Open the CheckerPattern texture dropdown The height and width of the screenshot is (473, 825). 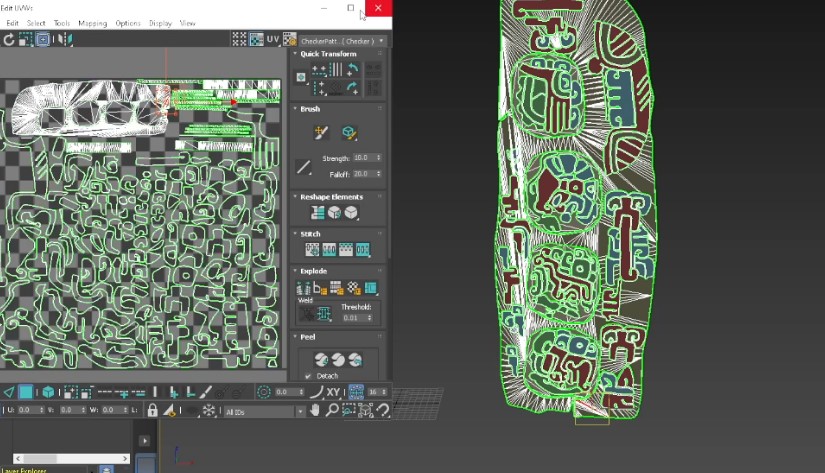coord(343,41)
